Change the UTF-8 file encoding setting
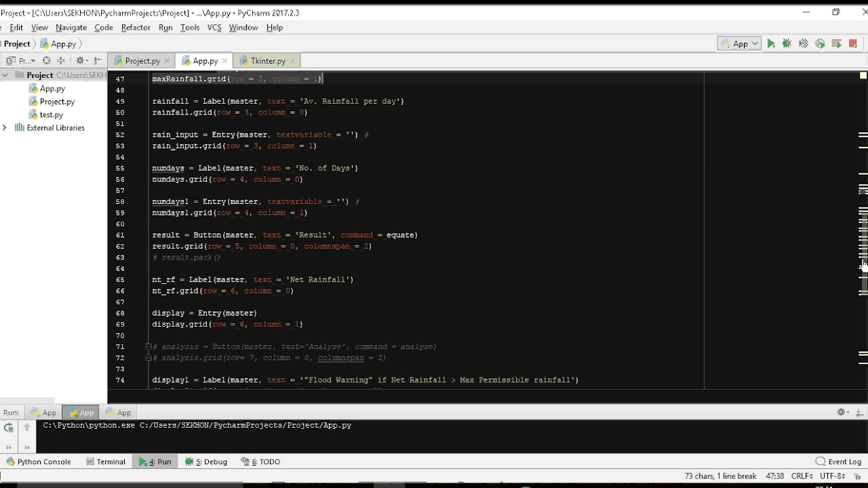Viewport: 868px width, 488px height. (833, 476)
